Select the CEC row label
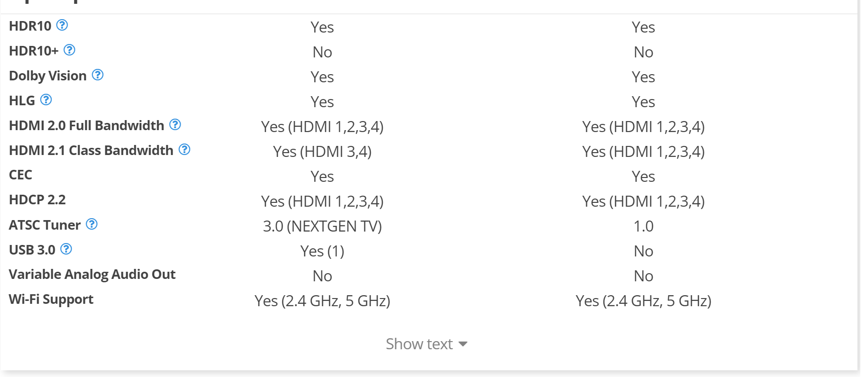 (x=21, y=175)
